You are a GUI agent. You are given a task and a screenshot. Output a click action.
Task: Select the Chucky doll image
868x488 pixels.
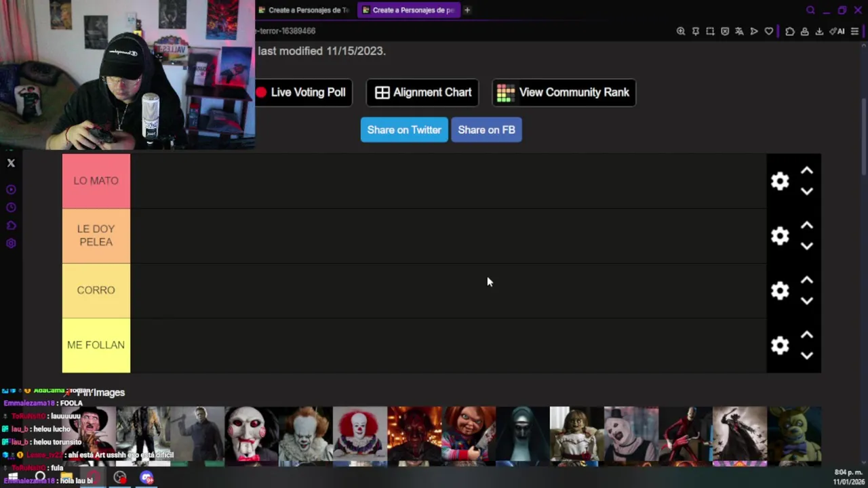pos(469,434)
